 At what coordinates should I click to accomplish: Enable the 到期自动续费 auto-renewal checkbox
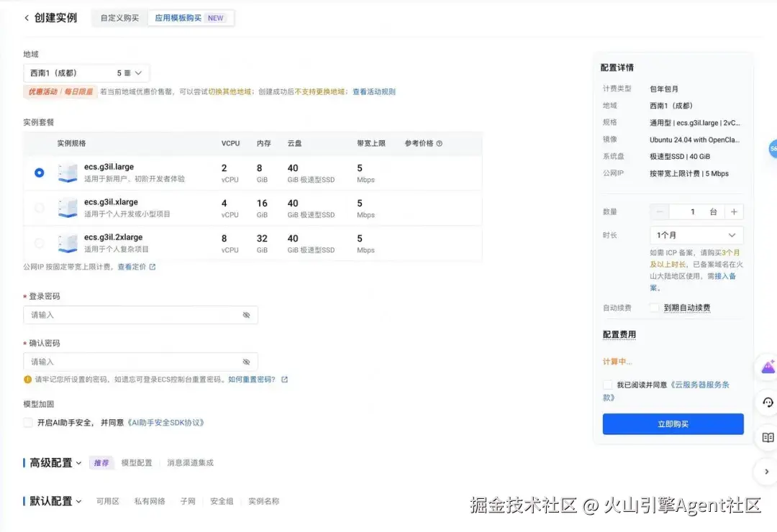655,308
